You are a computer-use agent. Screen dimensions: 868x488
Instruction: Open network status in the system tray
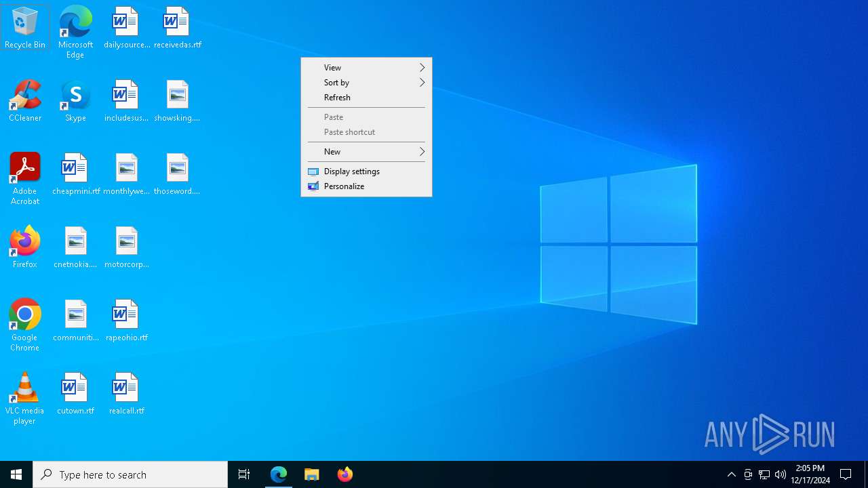pyautogui.click(x=764, y=474)
